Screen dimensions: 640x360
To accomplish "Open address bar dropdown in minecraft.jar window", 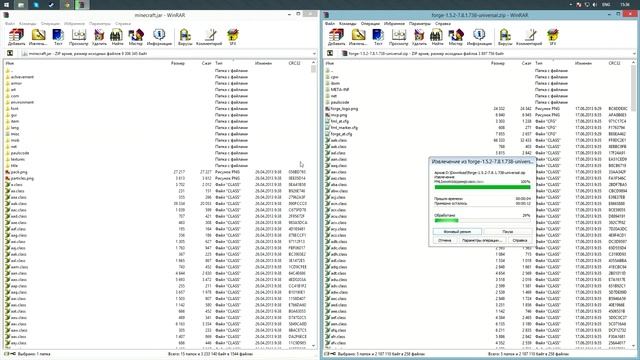I will pos(314,53).
